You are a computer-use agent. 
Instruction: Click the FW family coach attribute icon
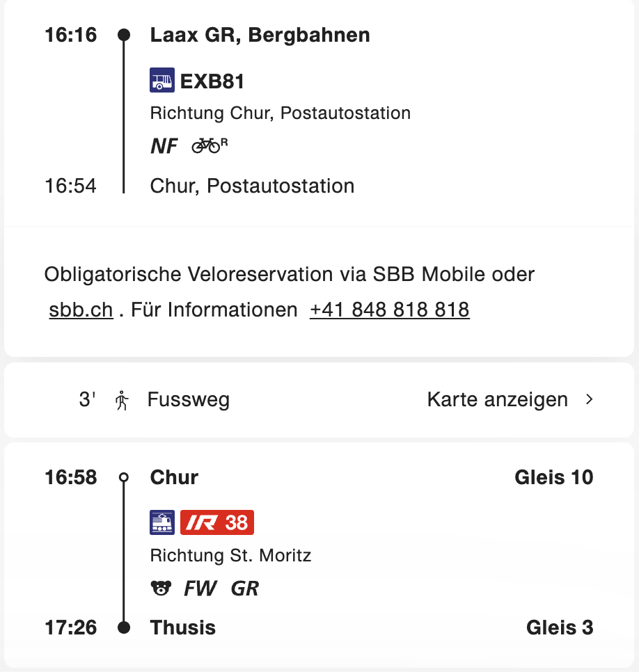[200, 589]
